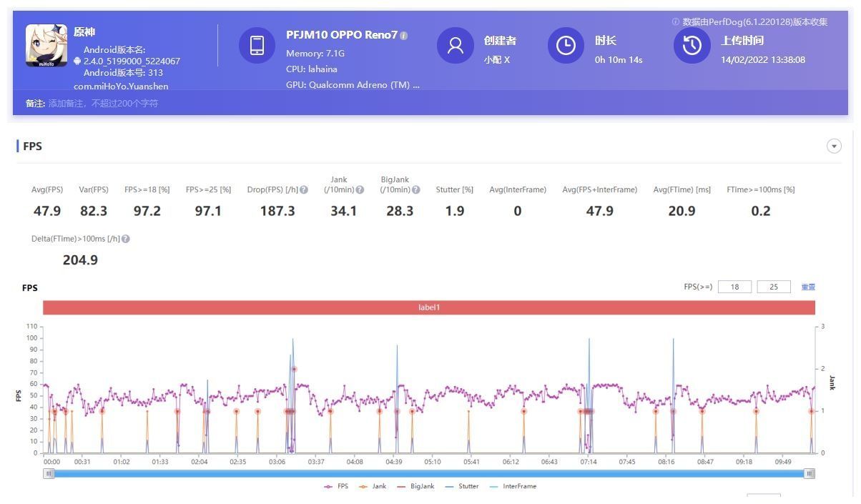
Task: Toggle Jank series in chart legend
Action: coord(373,486)
